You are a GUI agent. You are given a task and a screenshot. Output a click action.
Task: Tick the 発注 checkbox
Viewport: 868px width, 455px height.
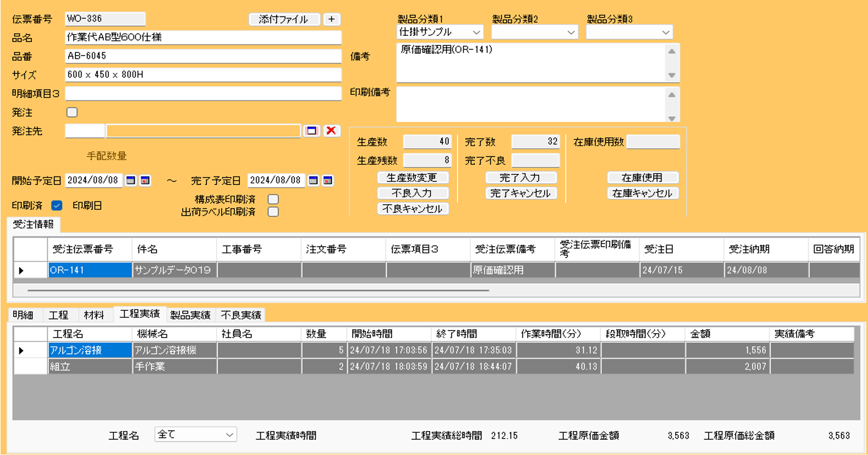pos(72,112)
